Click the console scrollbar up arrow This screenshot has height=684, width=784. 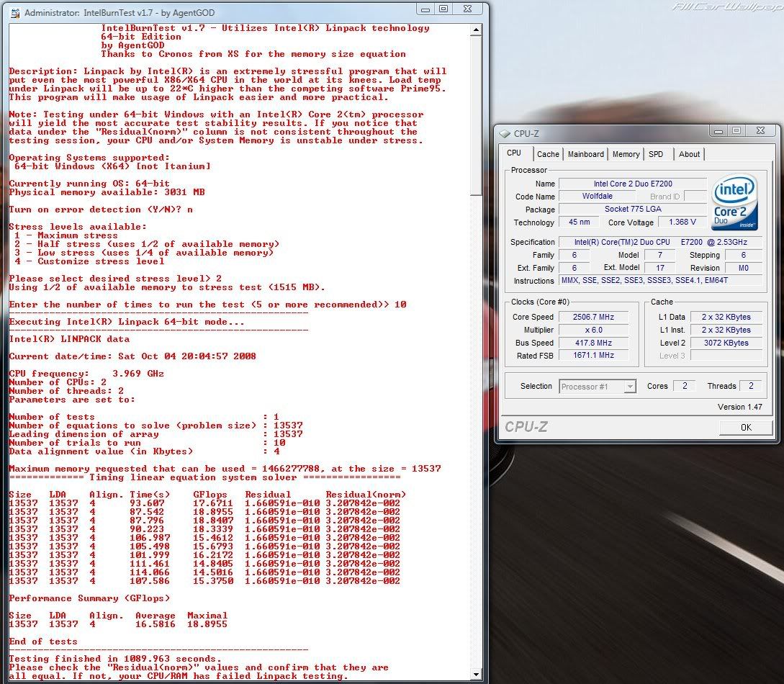point(476,30)
